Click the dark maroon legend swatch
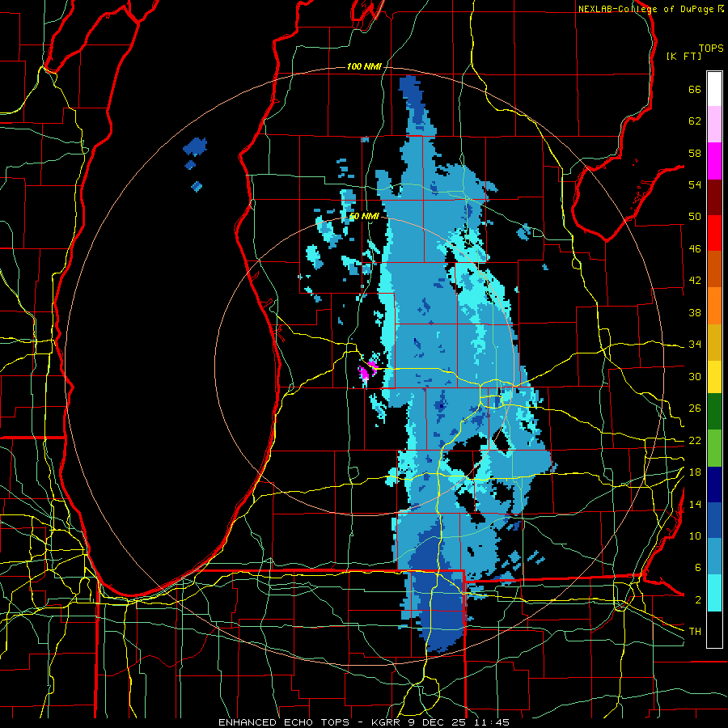 point(714,197)
